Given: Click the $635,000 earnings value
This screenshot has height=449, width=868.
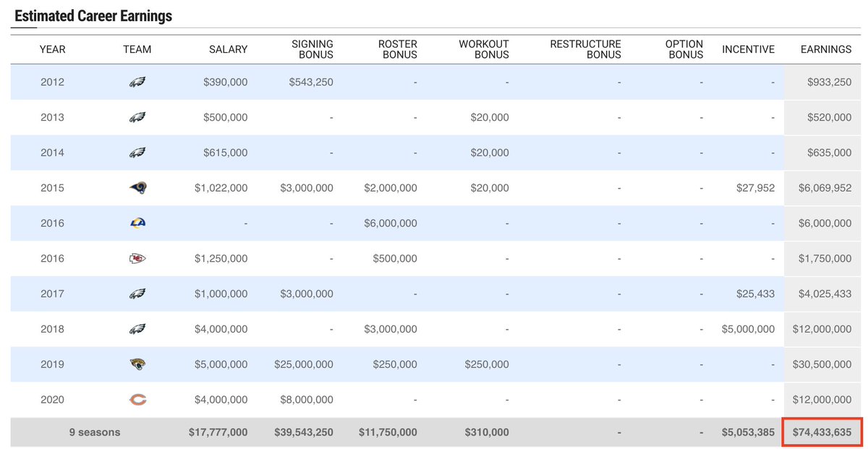Looking at the screenshot, I should coord(830,153).
